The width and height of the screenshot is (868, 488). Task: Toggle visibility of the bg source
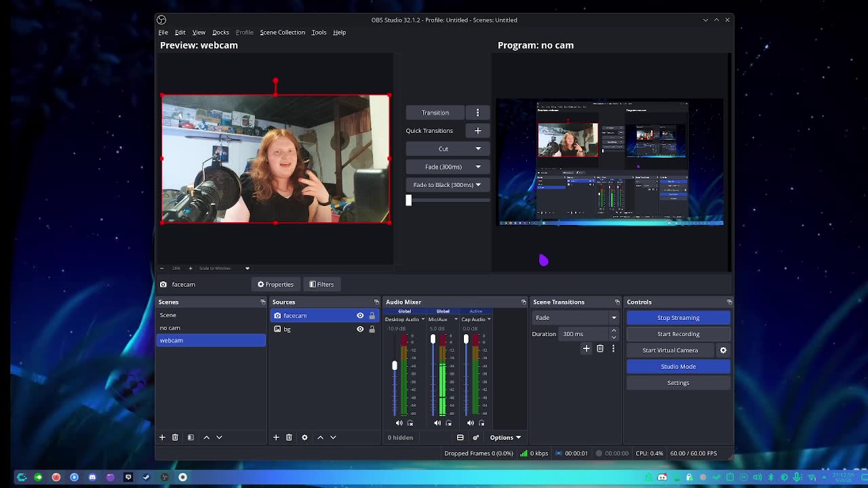(x=360, y=329)
